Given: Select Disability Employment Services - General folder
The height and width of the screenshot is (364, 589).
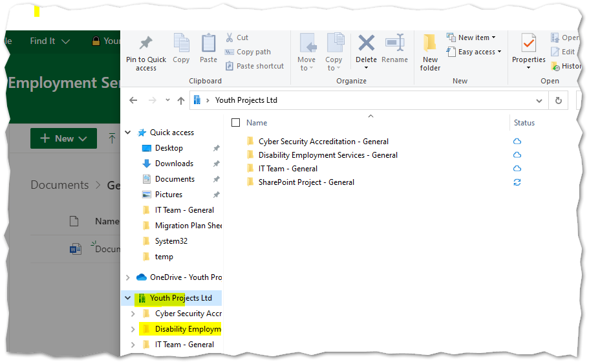Looking at the screenshot, I should coord(328,155).
